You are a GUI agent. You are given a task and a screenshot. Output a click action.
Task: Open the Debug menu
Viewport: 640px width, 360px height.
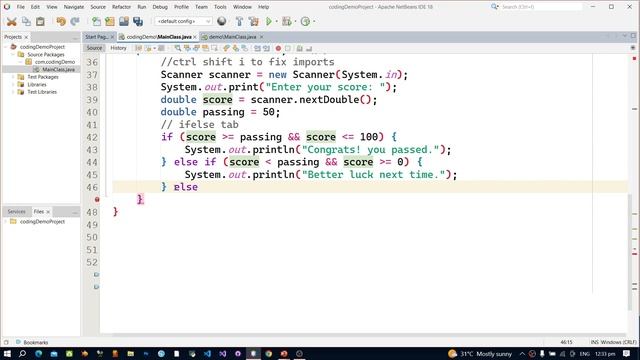coord(160,7)
